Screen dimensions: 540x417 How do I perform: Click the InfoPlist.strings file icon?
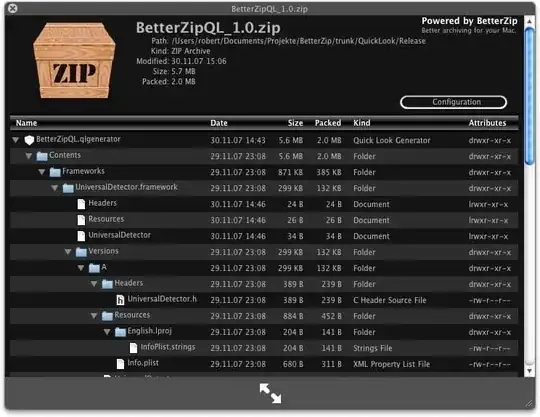tap(133, 348)
